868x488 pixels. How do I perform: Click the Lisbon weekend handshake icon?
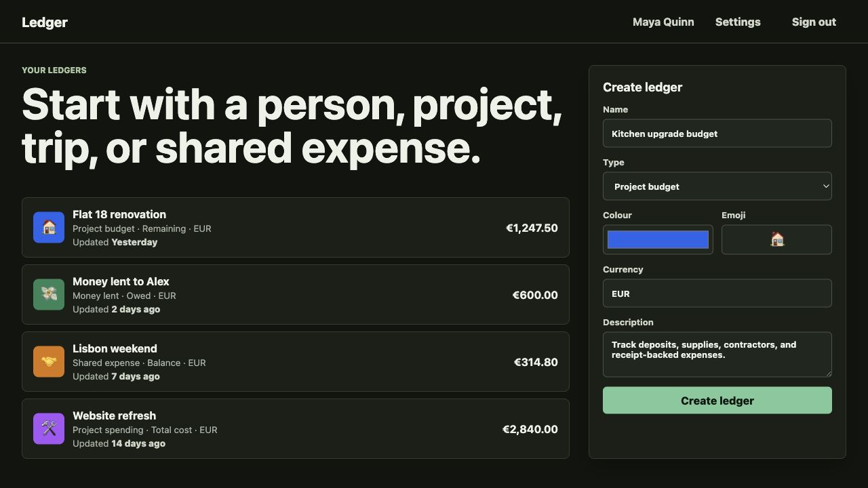point(49,361)
